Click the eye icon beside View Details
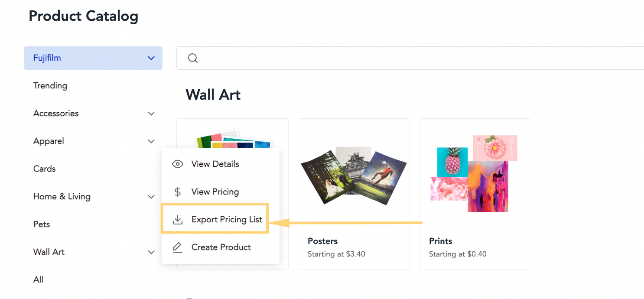This screenshot has height=299, width=644. click(x=178, y=164)
